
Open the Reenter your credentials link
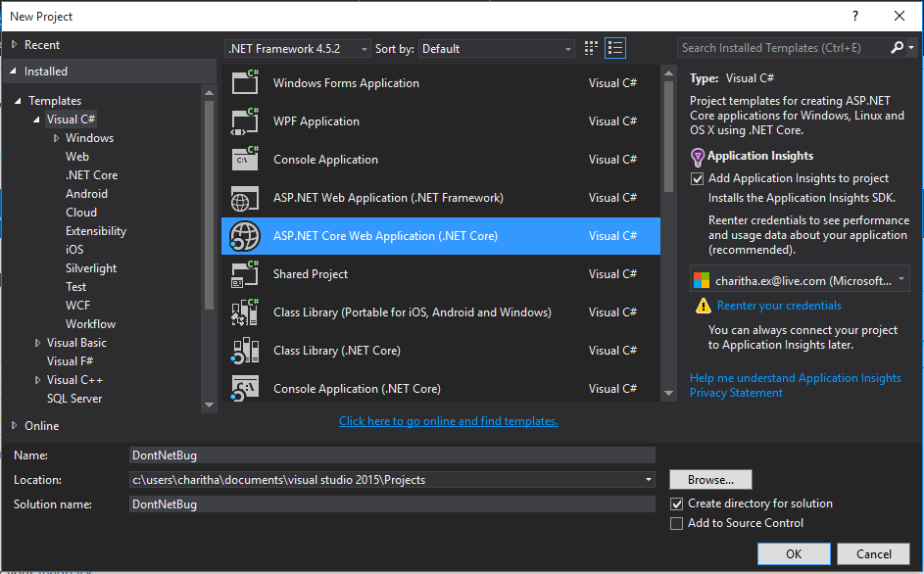tap(779, 306)
